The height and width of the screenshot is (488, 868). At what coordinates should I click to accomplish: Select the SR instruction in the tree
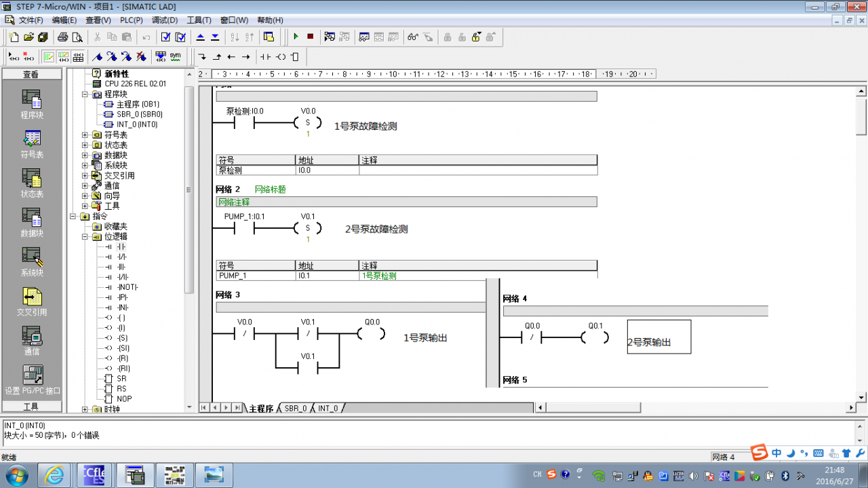tap(121, 379)
